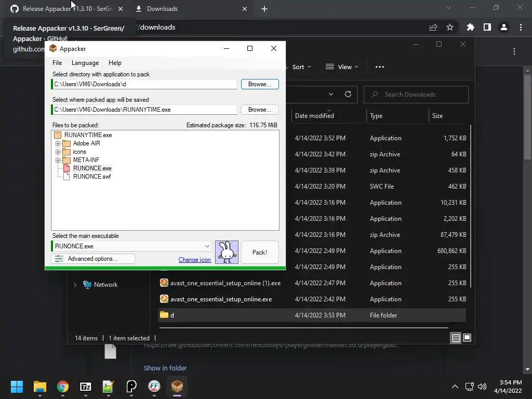Bookmark this page with the star icon
The image size is (532, 399).
pos(450,28)
